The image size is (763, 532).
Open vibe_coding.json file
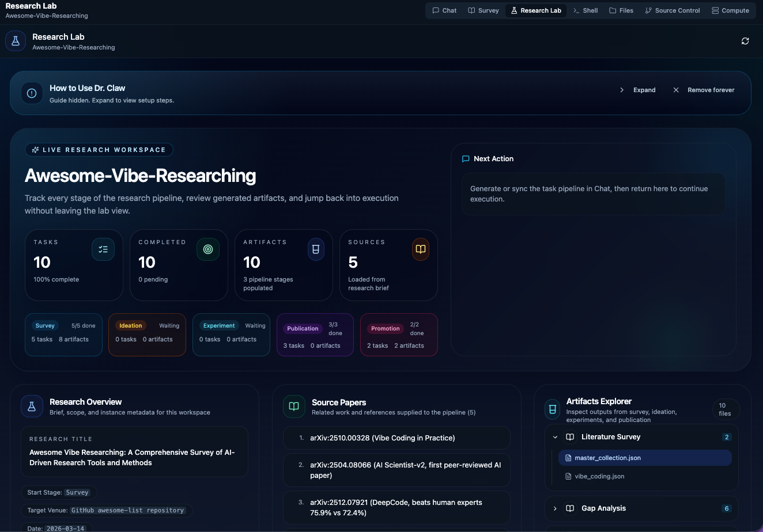(x=599, y=476)
